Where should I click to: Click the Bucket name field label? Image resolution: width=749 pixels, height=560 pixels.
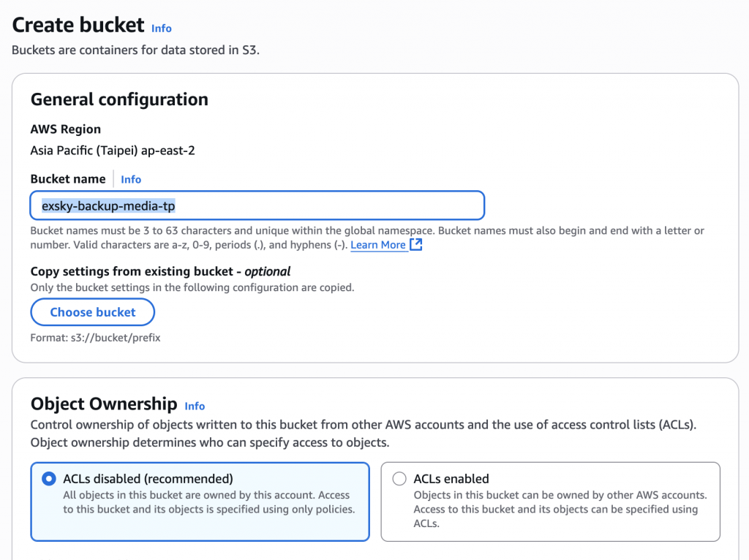coord(68,179)
